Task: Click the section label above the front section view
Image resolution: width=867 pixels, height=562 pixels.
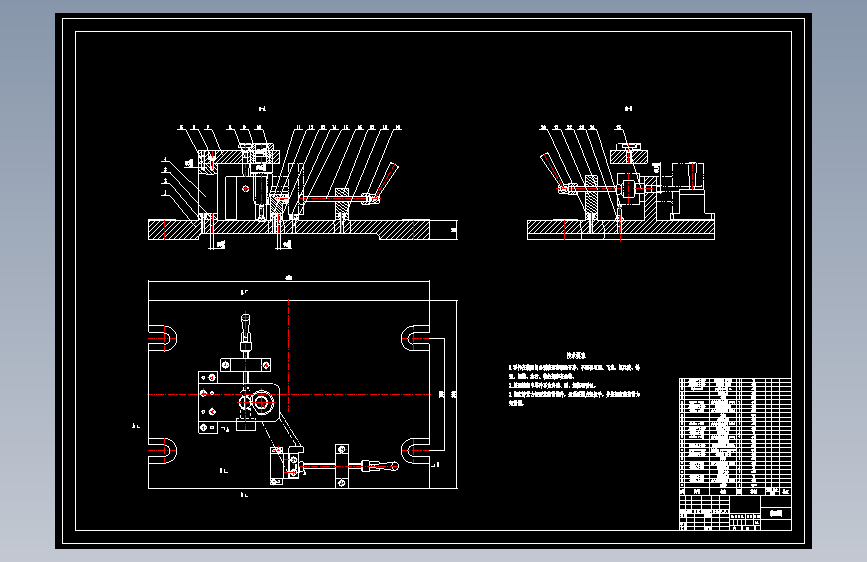Action: (x=262, y=109)
